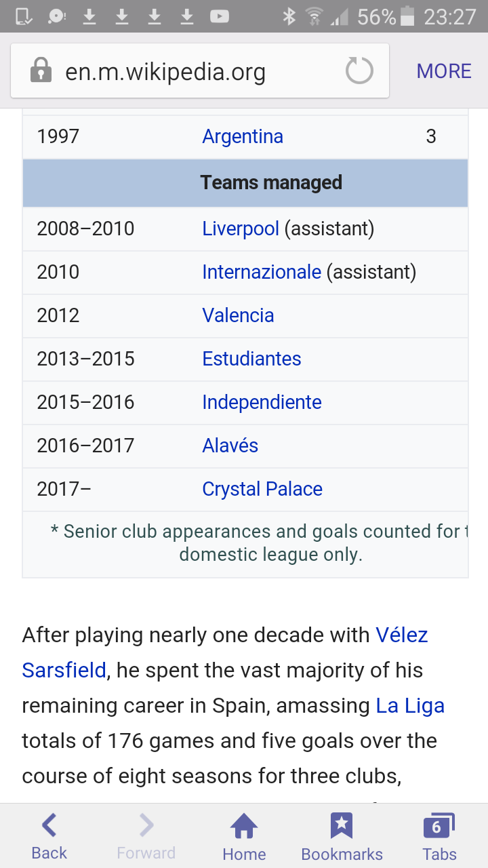The height and width of the screenshot is (868, 488).
Task: Open the Alavés link
Action: pos(230,446)
